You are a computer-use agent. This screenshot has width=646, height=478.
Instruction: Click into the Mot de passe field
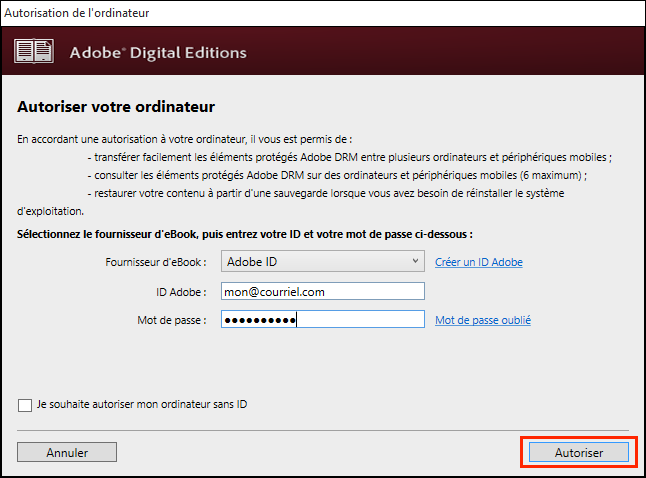pyautogui.click(x=323, y=320)
